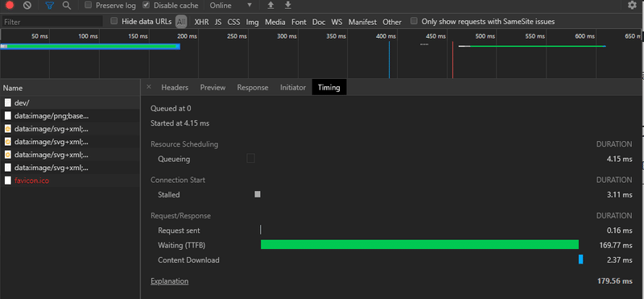Focus the Filter text field
Viewport: 644px width, 299px height.
point(52,22)
